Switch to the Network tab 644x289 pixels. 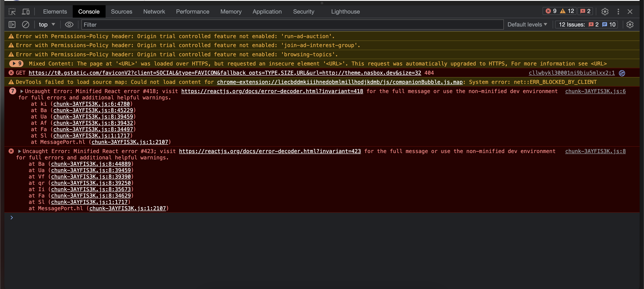[154, 11]
